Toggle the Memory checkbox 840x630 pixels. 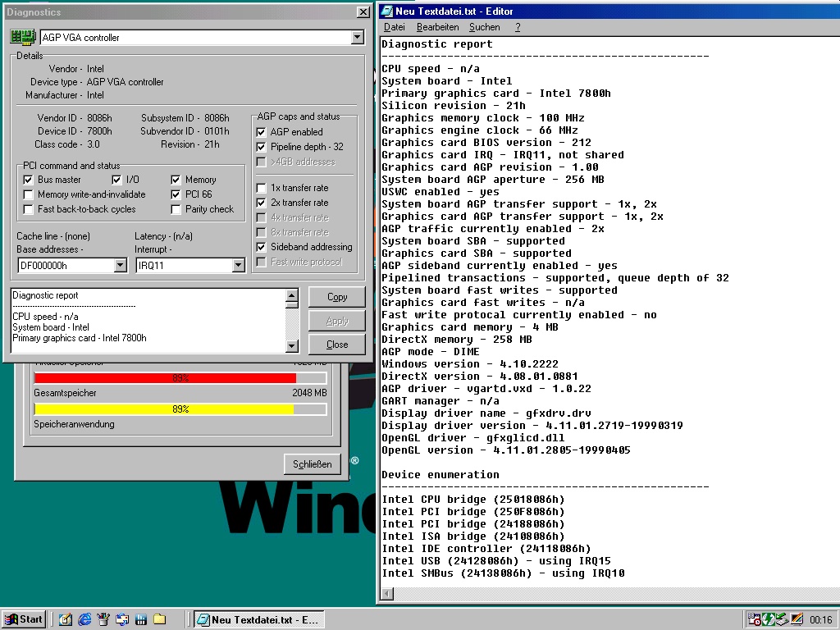(x=176, y=180)
